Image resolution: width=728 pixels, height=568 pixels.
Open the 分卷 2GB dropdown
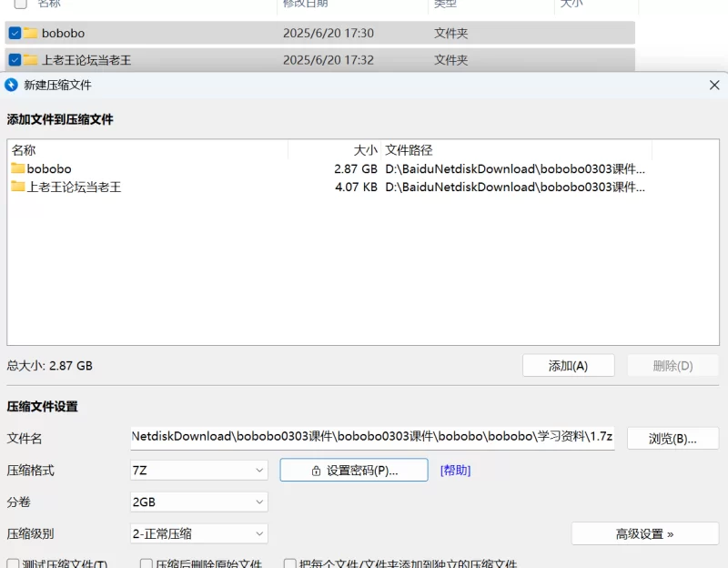[199, 502]
